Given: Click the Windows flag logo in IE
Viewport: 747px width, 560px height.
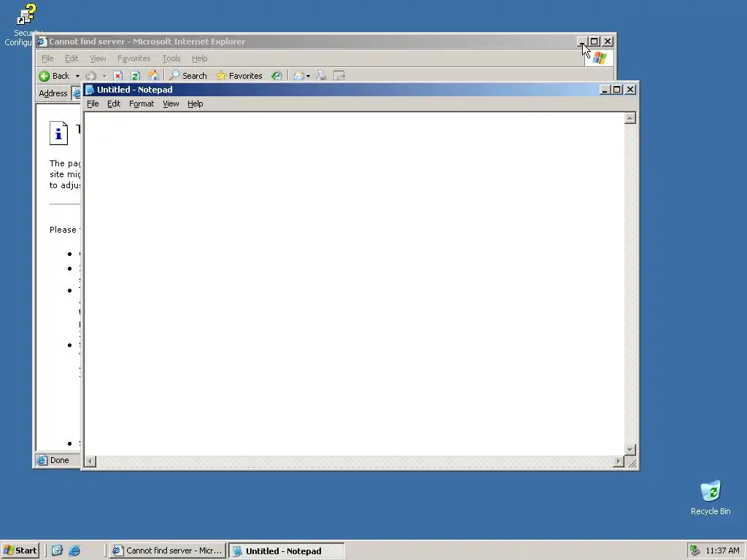Looking at the screenshot, I should (x=600, y=58).
